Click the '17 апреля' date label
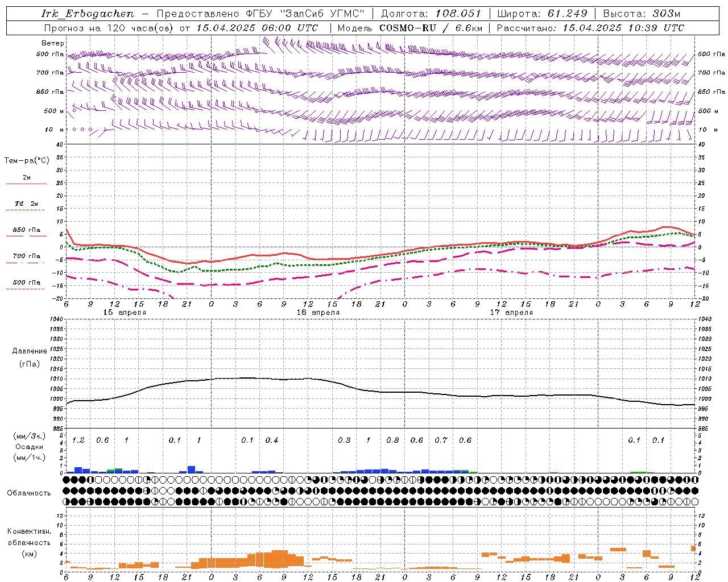Screen dimensions: 728x582 [x=511, y=313]
